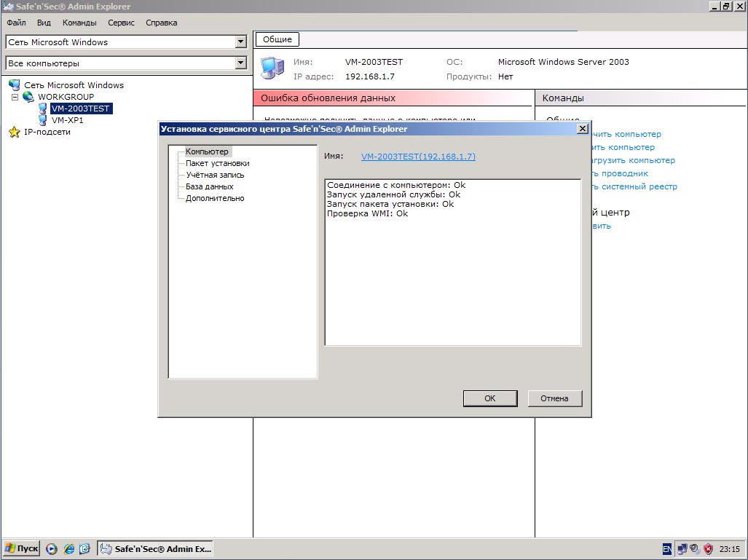Click the third quick launch icon
The height and width of the screenshot is (560, 748).
pyautogui.click(x=84, y=549)
